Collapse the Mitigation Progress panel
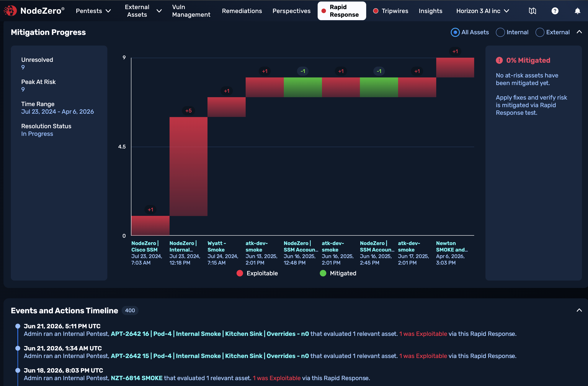The height and width of the screenshot is (386, 588). 579,32
